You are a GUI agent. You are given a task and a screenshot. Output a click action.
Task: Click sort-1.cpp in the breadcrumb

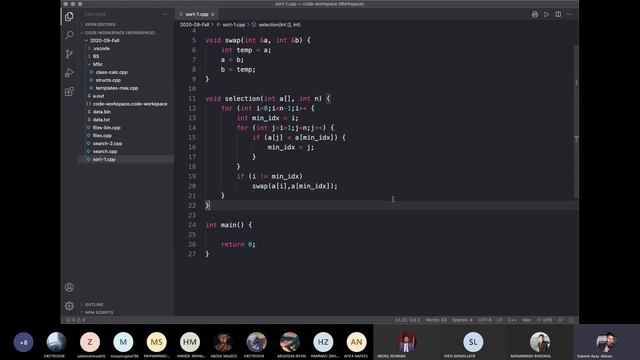pos(231,24)
